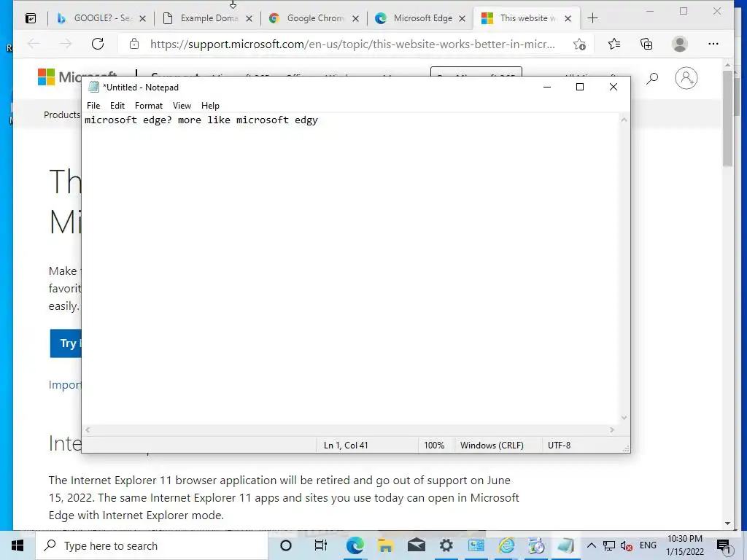
Task: Close the Microsoft Edge tab
Action: click(x=462, y=18)
